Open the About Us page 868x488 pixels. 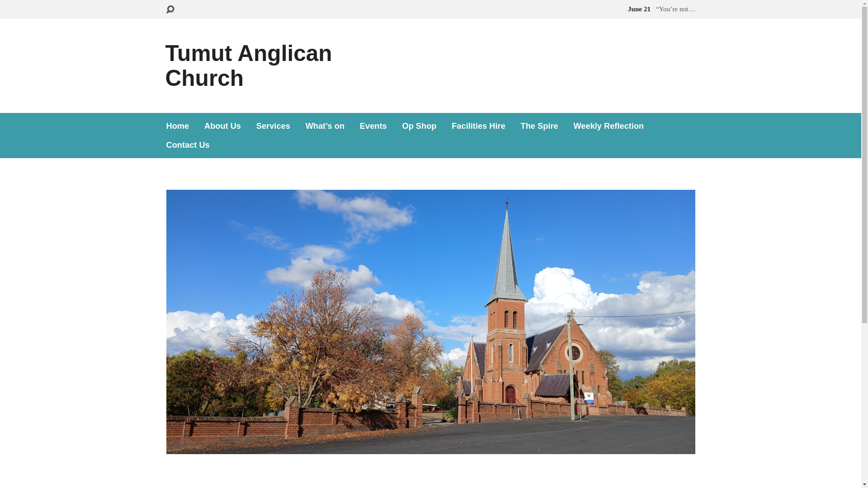(222, 126)
